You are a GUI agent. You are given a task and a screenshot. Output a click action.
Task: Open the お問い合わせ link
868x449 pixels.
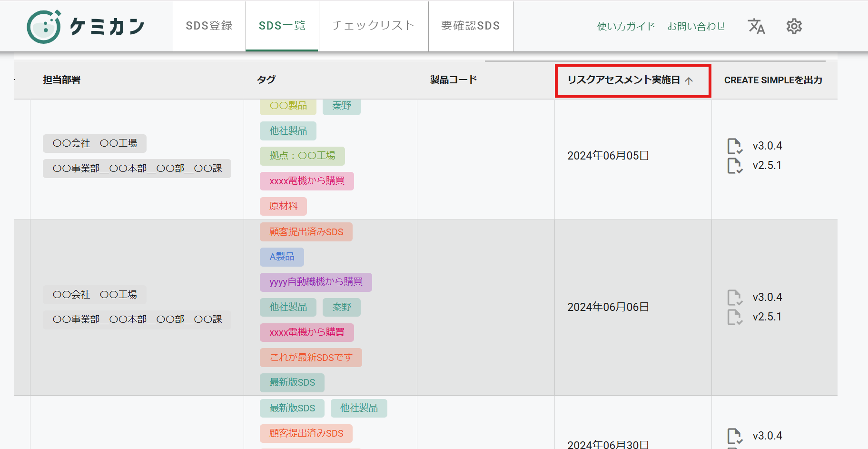pyautogui.click(x=696, y=26)
